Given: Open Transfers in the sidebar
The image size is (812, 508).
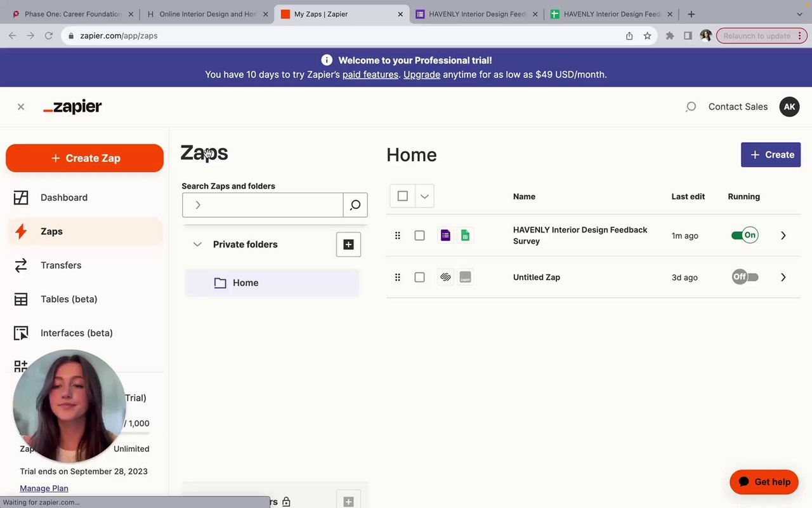Looking at the screenshot, I should [x=84, y=265].
